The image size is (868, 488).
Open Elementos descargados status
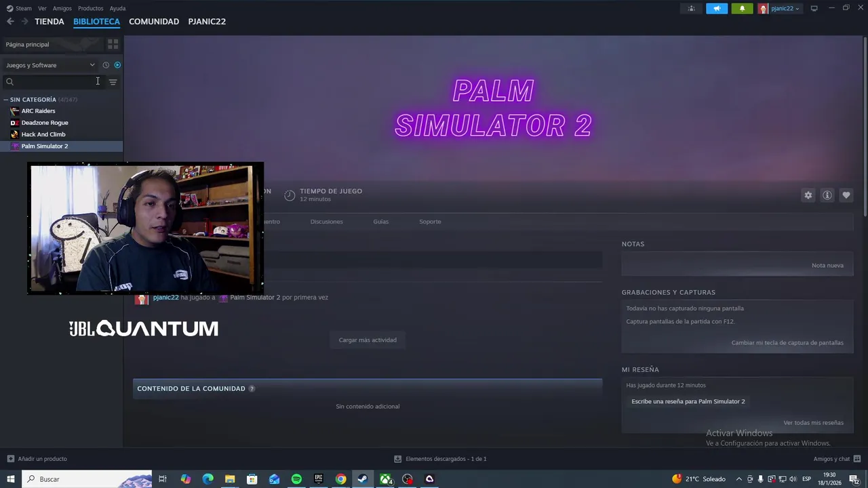(446, 459)
